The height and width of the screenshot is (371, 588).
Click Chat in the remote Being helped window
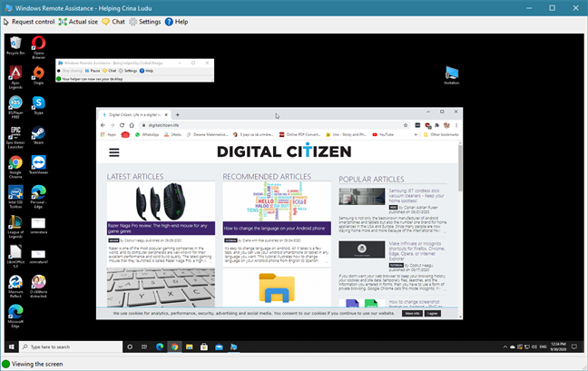coord(110,71)
